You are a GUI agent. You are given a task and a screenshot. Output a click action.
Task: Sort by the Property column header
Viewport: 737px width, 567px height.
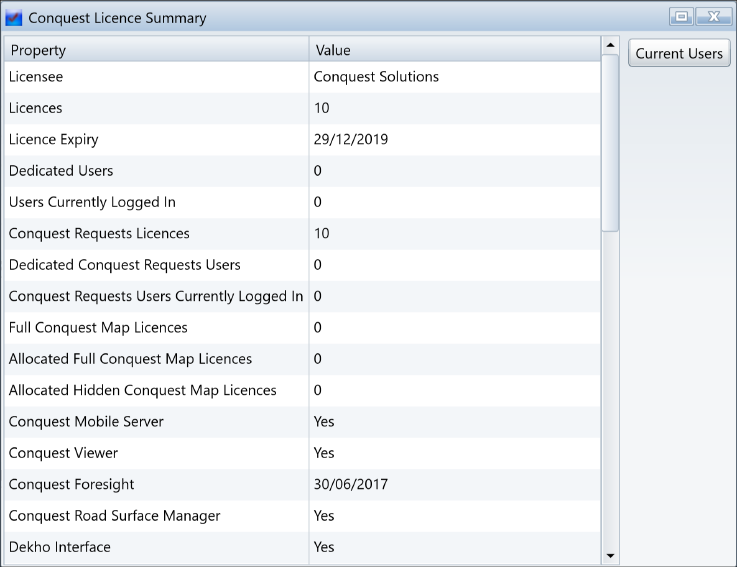157,50
